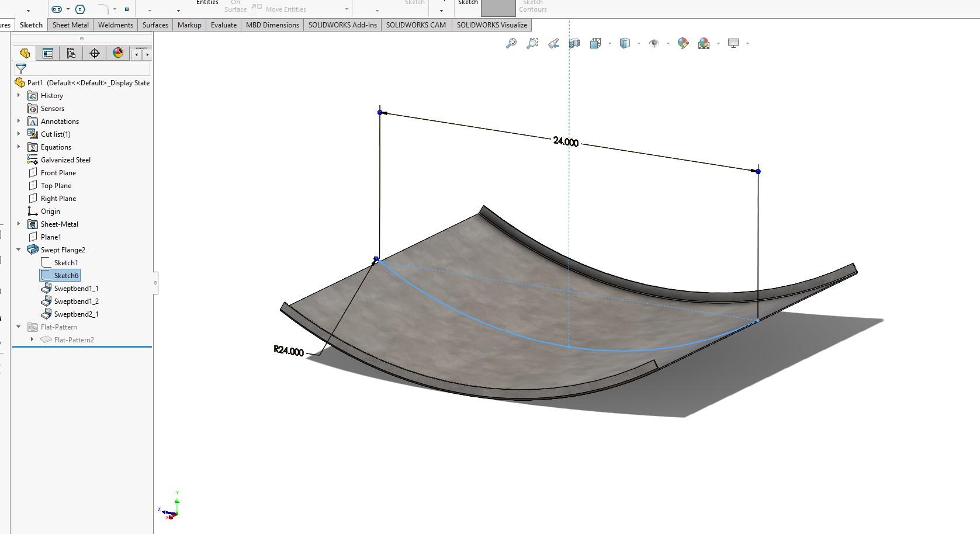Open the filter funnel in FeatureManager
The height and width of the screenshot is (534, 980).
point(20,69)
